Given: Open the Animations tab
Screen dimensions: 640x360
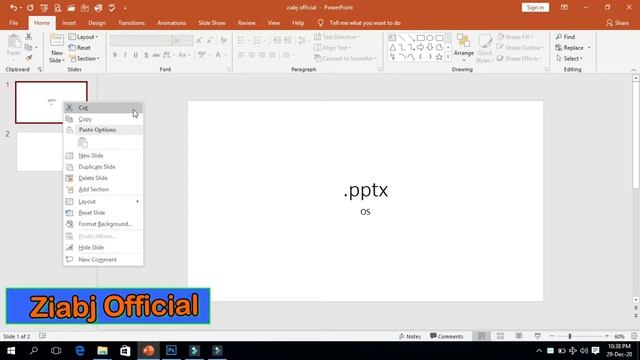Looking at the screenshot, I should coord(171,23).
